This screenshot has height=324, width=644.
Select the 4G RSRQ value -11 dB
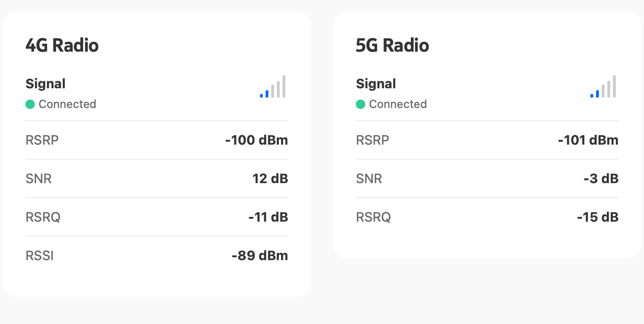point(268,217)
